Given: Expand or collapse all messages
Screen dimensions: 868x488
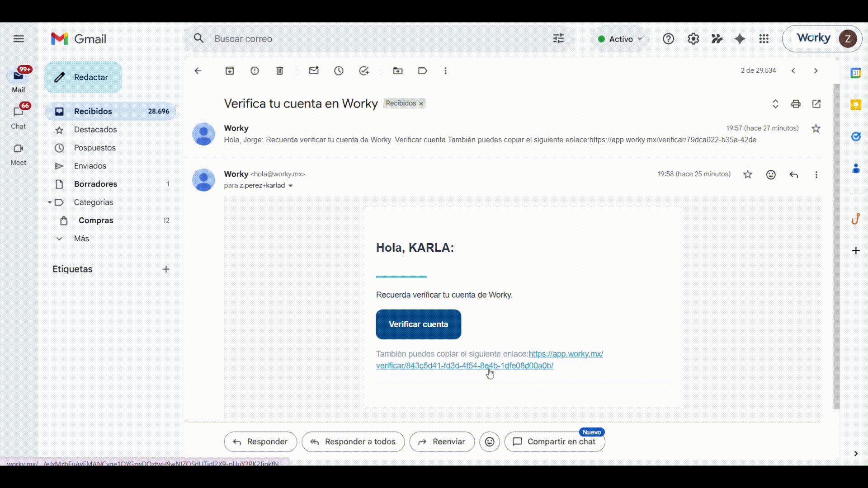Looking at the screenshot, I should coord(775,104).
